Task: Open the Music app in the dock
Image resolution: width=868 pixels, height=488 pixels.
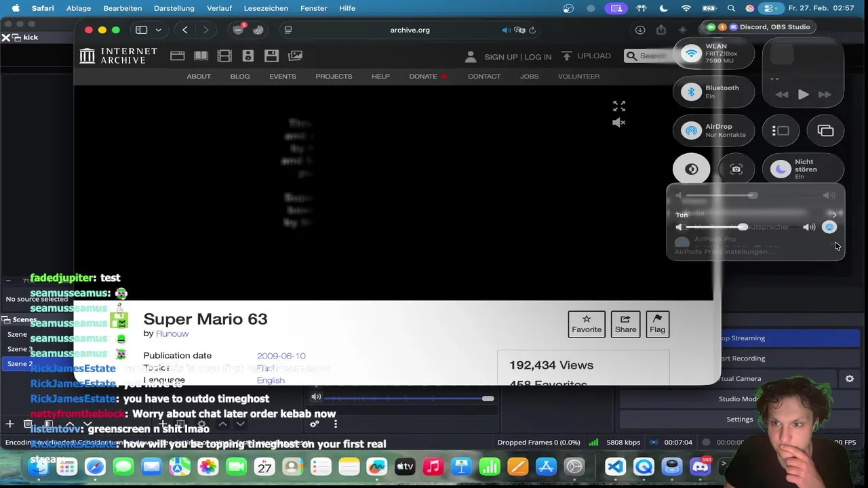Action: 433,466
